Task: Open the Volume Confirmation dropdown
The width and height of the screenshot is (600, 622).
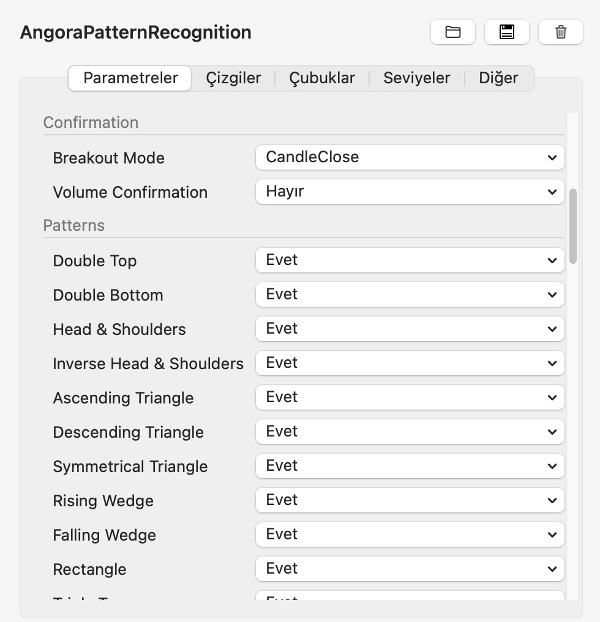Action: point(410,192)
